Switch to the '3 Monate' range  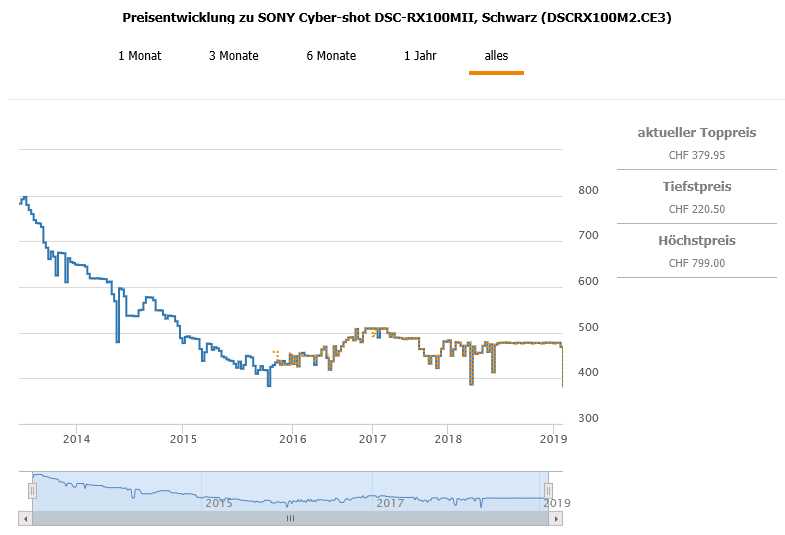[233, 56]
